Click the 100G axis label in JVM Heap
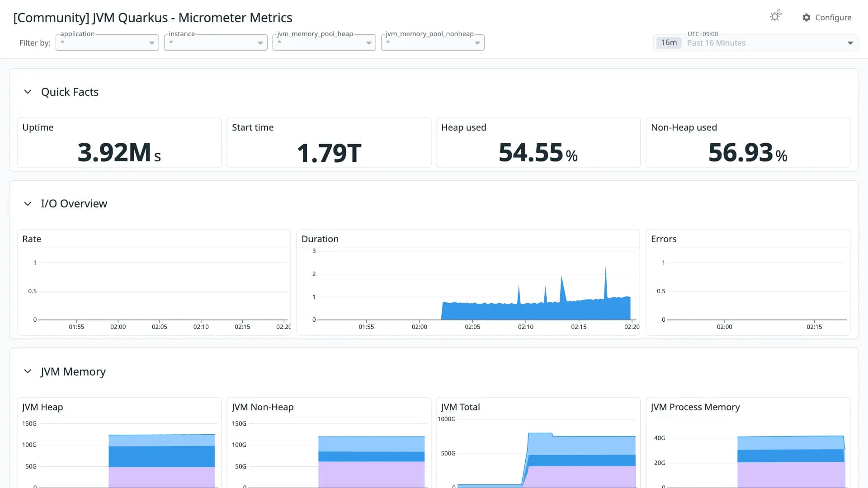868x488 pixels. click(x=29, y=445)
